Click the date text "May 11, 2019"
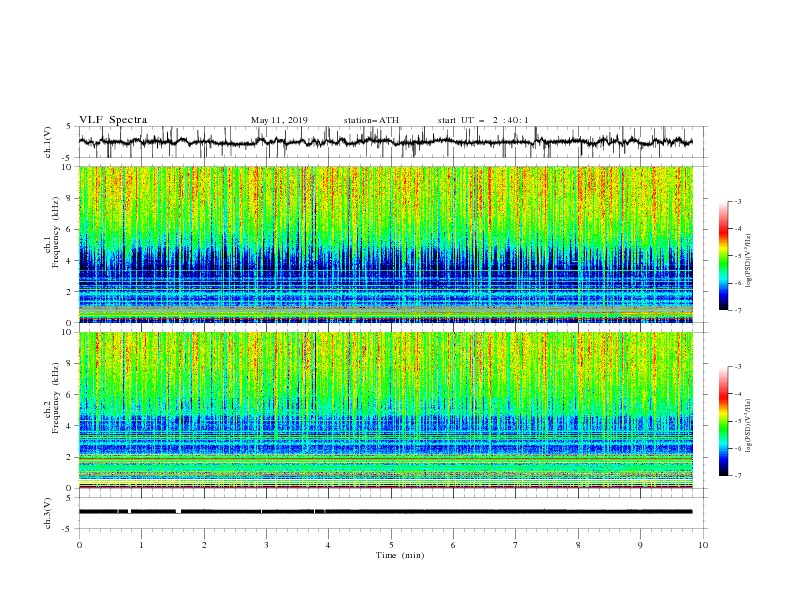The image size is (792, 612). tap(279, 120)
